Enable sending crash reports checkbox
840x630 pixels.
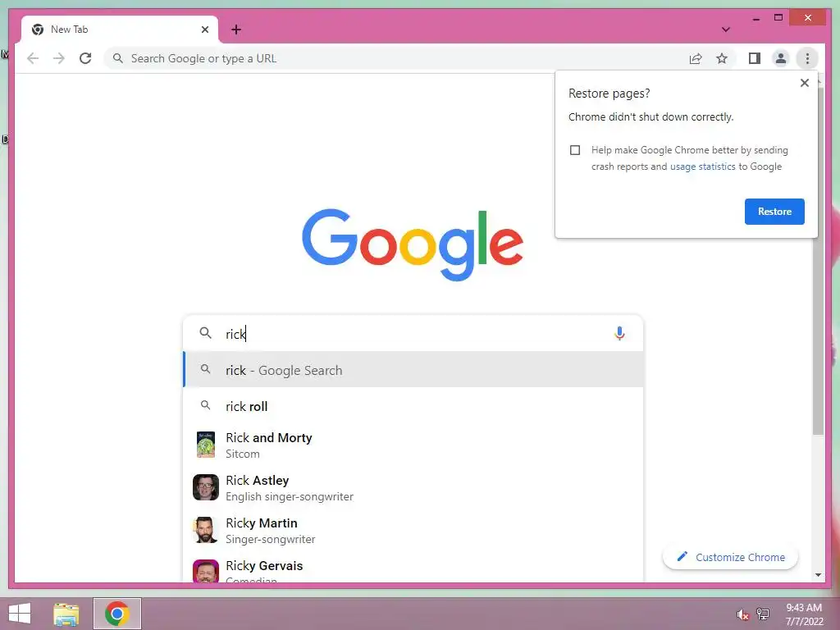pyautogui.click(x=575, y=150)
